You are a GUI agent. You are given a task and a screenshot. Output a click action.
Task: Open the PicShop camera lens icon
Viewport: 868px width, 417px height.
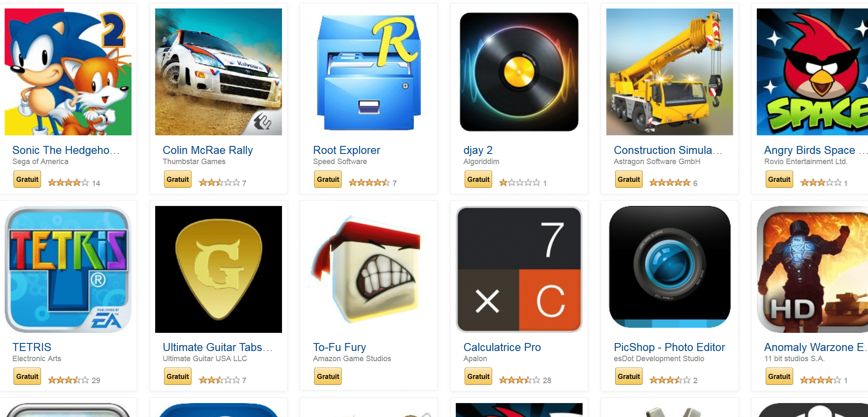point(670,267)
